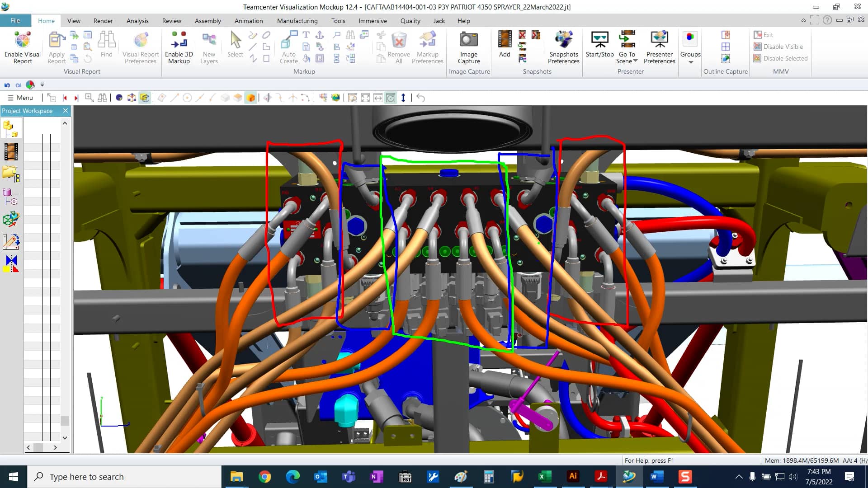
Task: Open the Image Capture tool
Action: tap(468, 47)
